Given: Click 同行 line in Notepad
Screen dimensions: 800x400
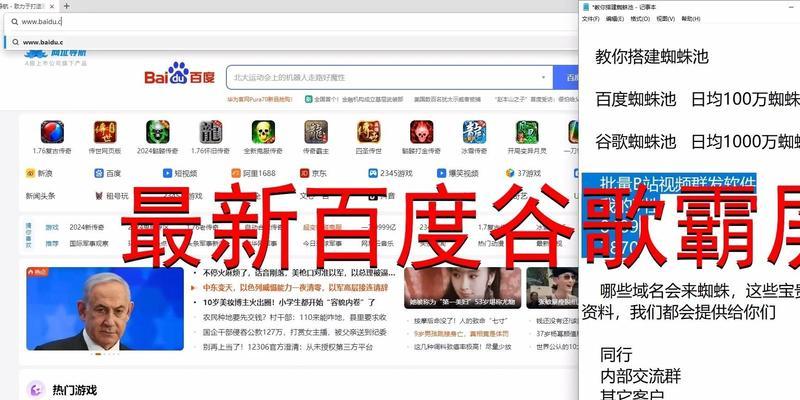Looking at the screenshot, I should coord(616,355).
